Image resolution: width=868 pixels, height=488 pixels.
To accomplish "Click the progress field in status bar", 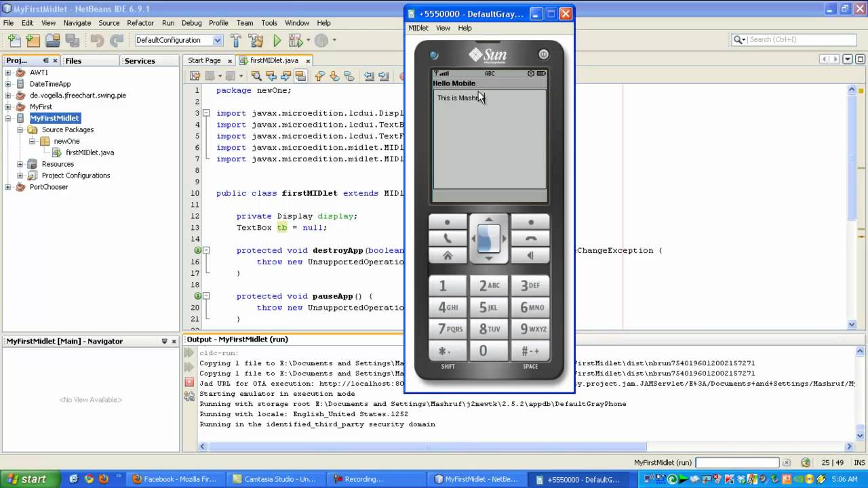I will 736,463.
